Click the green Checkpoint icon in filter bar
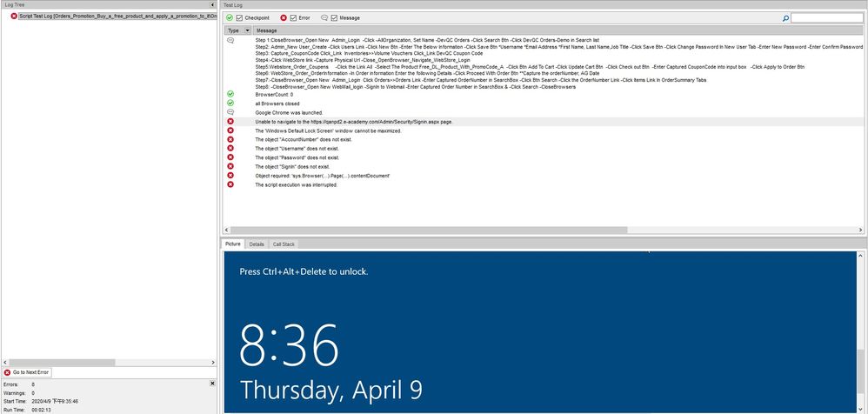The image size is (868, 414). pos(230,17)
